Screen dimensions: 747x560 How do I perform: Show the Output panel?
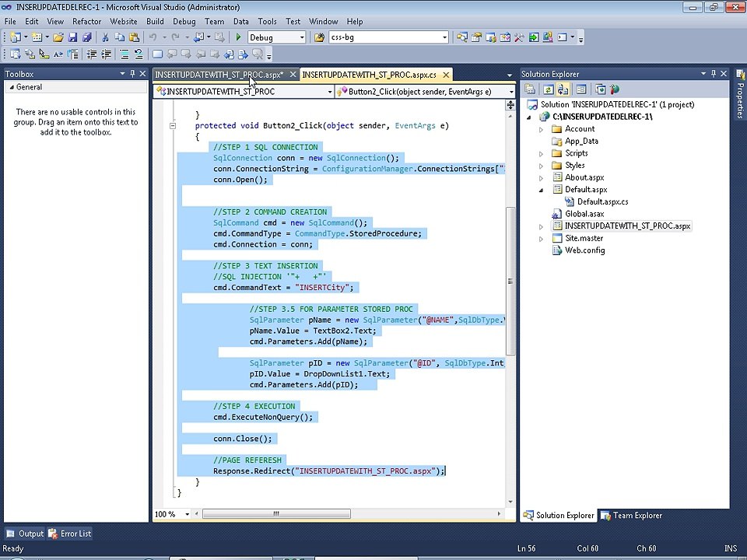click(25, 534)
